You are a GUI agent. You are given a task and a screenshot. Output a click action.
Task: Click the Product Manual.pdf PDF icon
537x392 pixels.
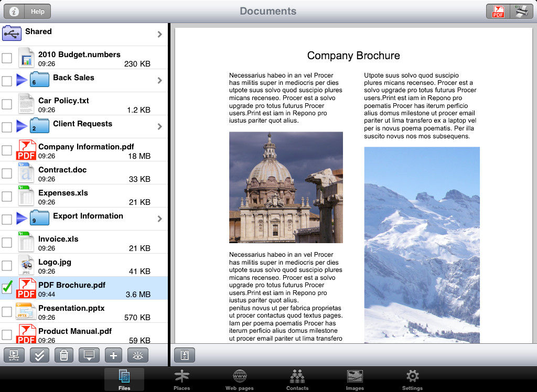26,334
